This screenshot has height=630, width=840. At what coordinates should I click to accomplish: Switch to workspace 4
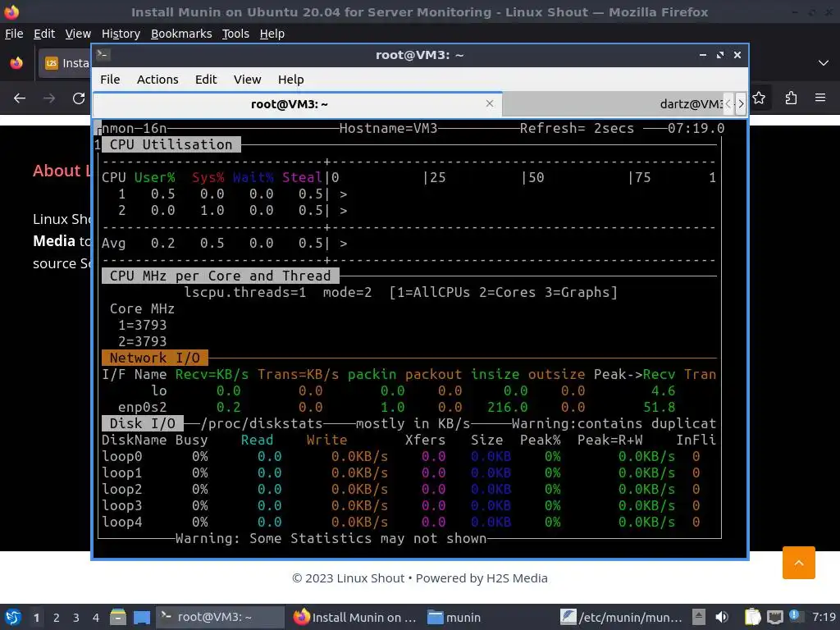(x=96, y=617)
